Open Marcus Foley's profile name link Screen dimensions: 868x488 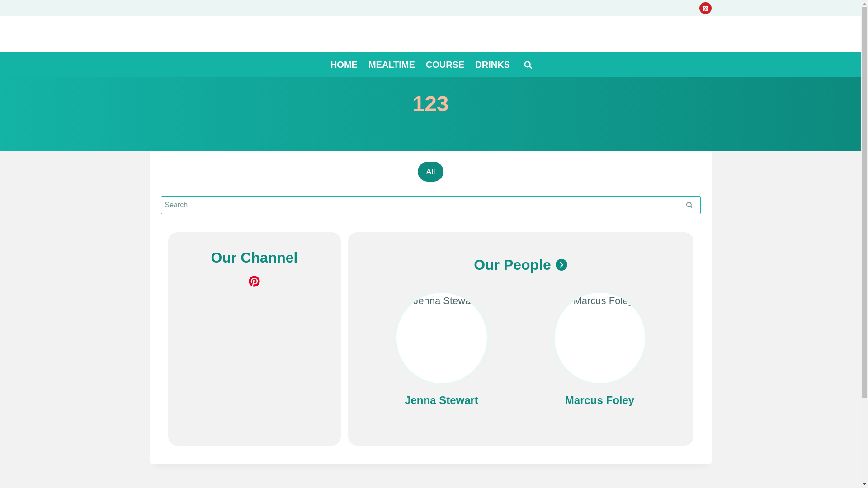pyautogui.click(x=599, y=400)
